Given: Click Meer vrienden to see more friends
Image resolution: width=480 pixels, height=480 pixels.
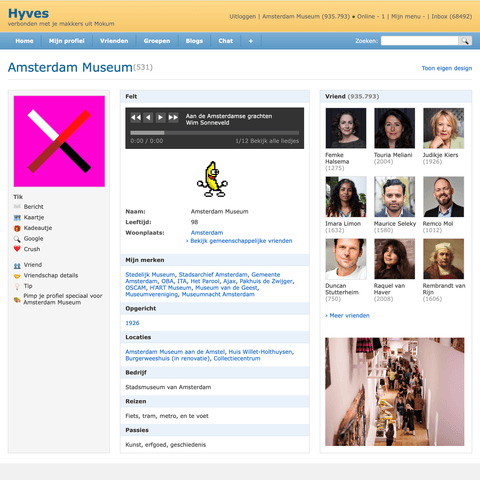Looking at the screenshot, I should point(348,315).
